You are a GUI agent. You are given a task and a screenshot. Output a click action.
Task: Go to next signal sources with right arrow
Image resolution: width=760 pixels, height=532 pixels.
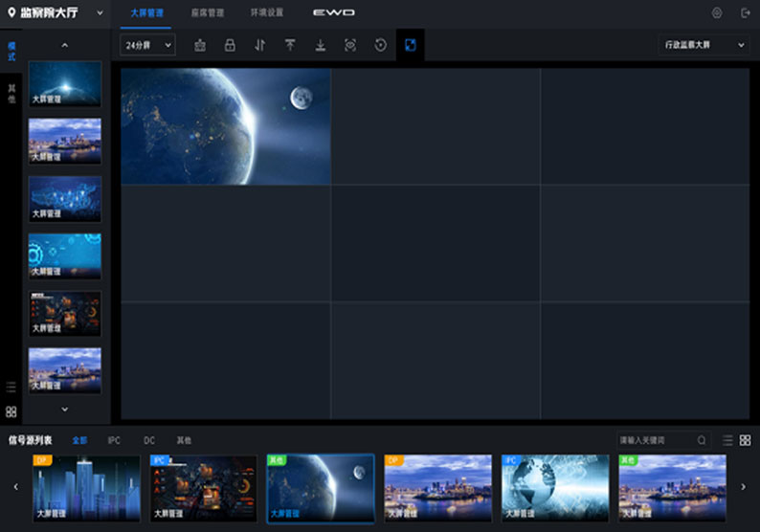click(743, 487)
